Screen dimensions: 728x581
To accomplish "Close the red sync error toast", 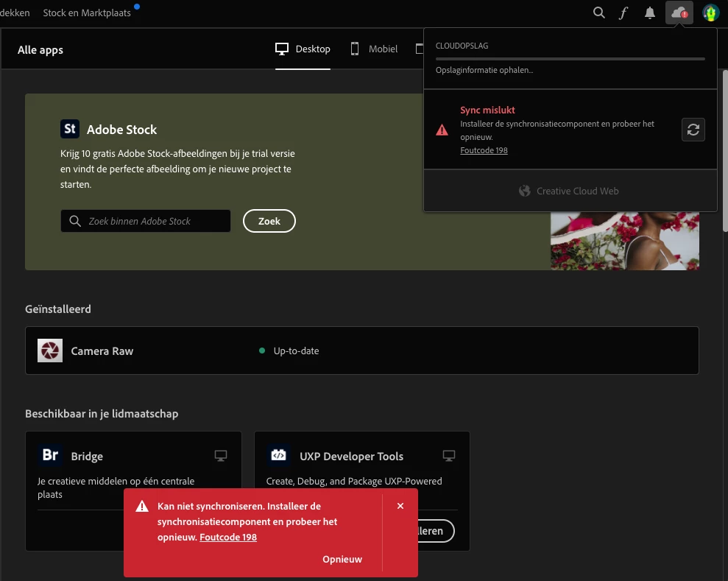I will point(400,506).
